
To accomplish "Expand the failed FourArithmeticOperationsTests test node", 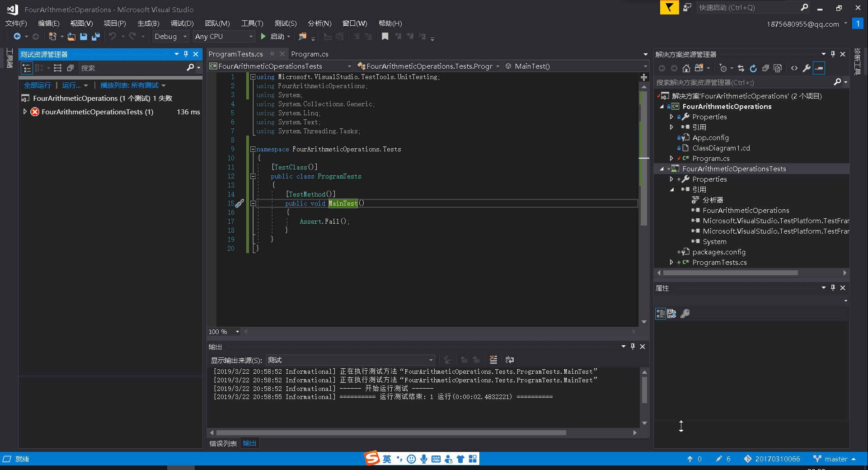I will [25, 112].
